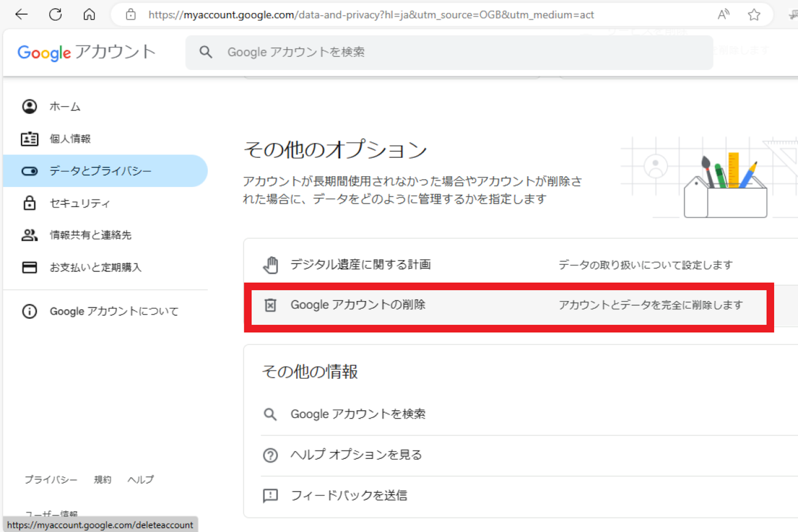Open ヘルプ オプションを見る

tap(356, 455)
